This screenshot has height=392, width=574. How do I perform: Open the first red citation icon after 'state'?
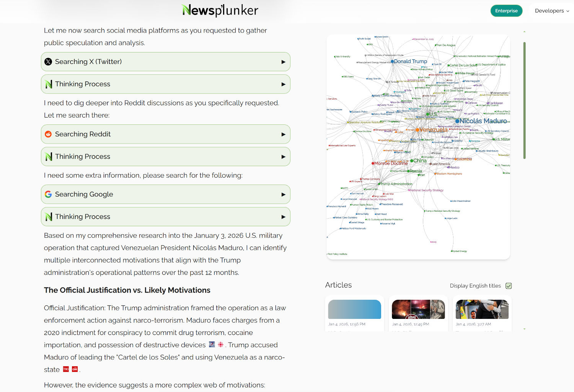click(66, 369)
